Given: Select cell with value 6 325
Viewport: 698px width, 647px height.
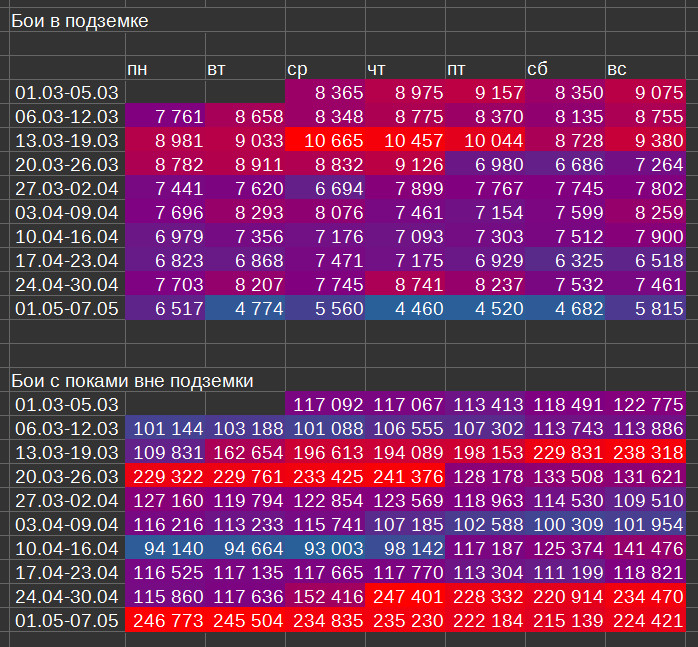Looking at the screenshot, I should pyautogui.click(x=565, y=261).
